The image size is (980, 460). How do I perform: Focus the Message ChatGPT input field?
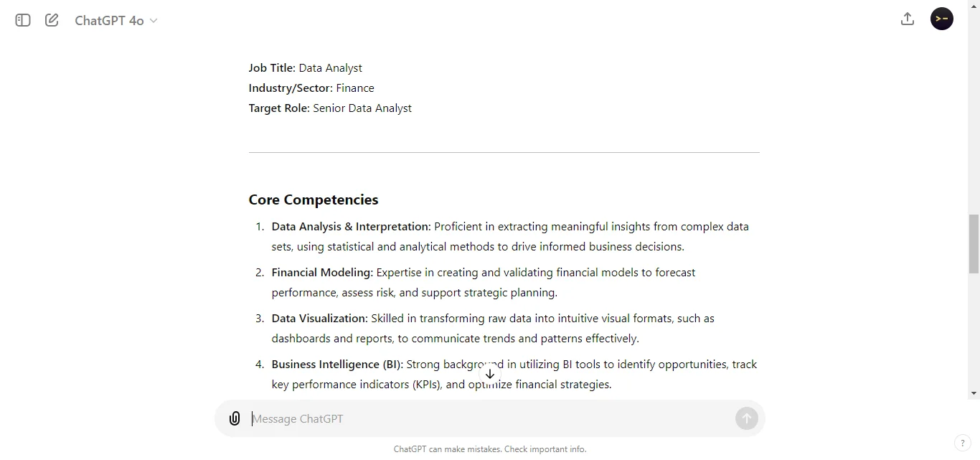(x=488, y=418)
